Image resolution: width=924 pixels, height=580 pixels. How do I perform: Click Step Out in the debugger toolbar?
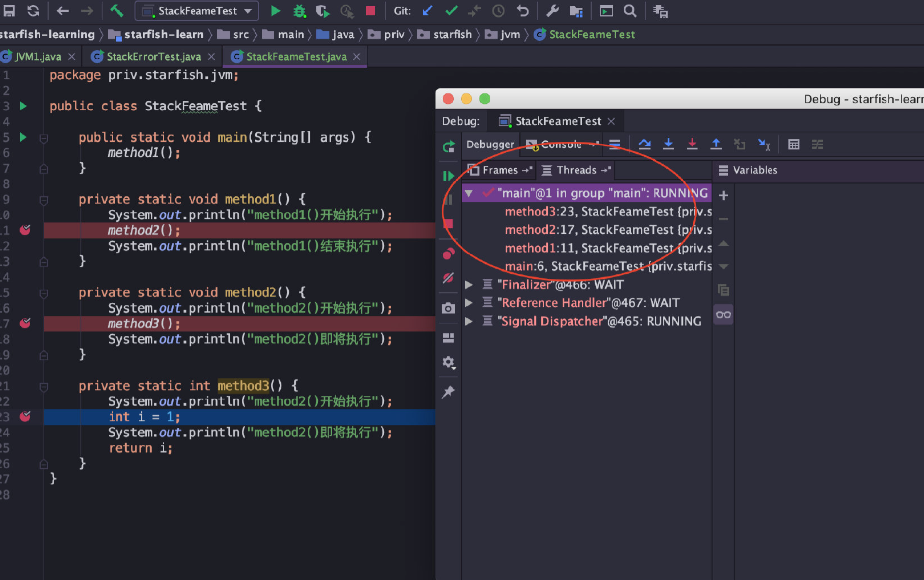(716, 144)
